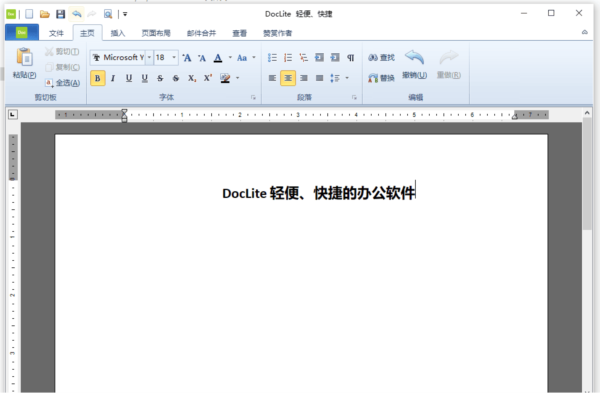
Task: Open the Microsoft YaHei font name dropdown
Action: [149, 57]
